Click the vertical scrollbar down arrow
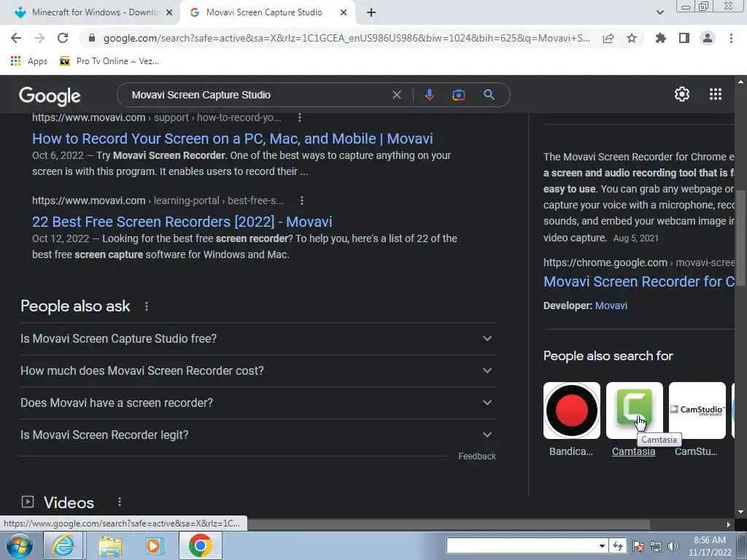The height and width of the screenshot is (560, 747). [740, 512]
